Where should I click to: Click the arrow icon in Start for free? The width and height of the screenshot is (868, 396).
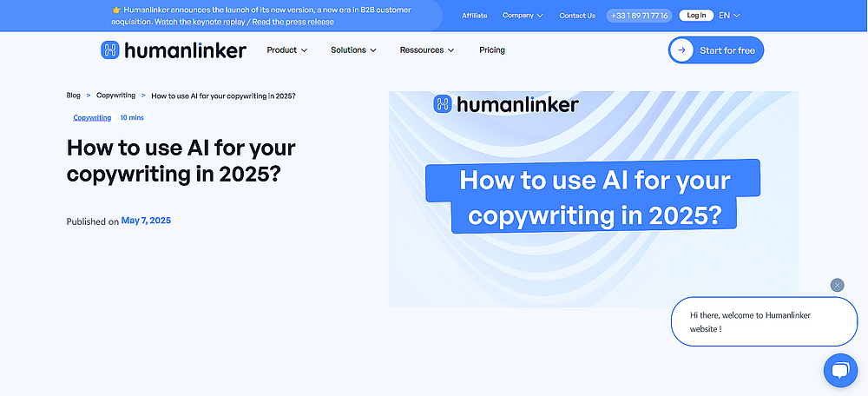(682, 50)
